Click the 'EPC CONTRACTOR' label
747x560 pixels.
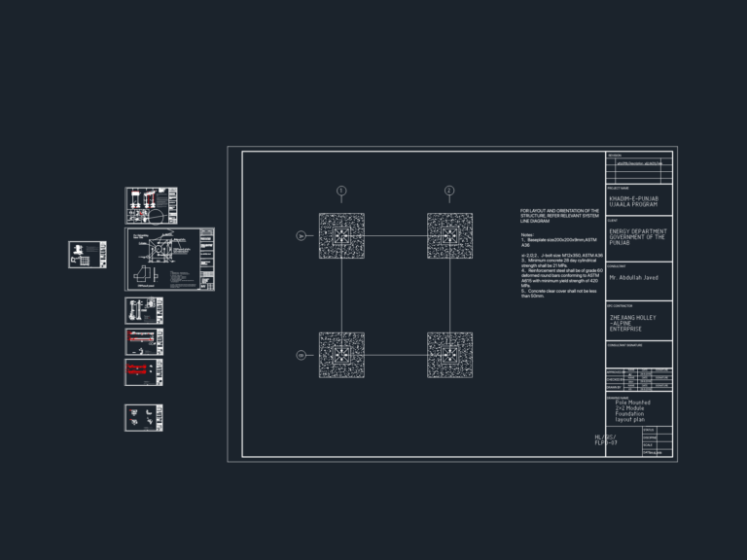(x=620, y=305)
